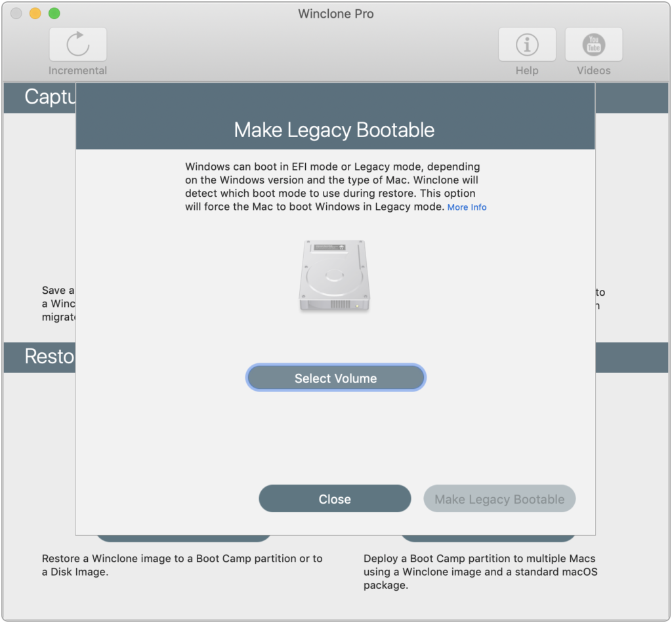Image resolution: width=672 pixels, height=623 pixels.
Task: Click the hard drive volume icon
Action: click(x=334, y=275)
